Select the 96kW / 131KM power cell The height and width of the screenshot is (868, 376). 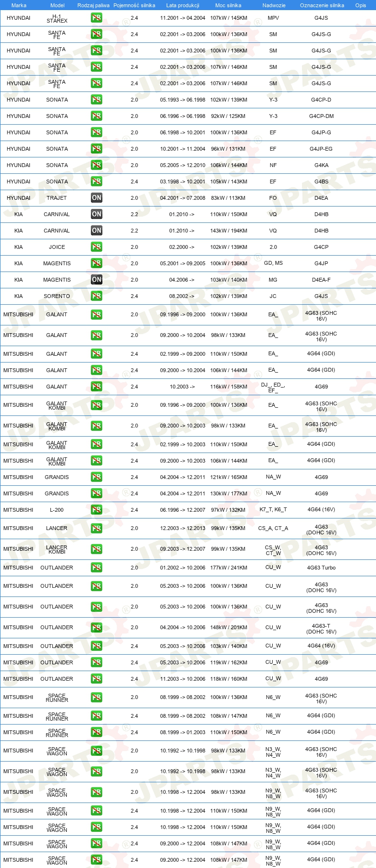click(x=228, y=149)
